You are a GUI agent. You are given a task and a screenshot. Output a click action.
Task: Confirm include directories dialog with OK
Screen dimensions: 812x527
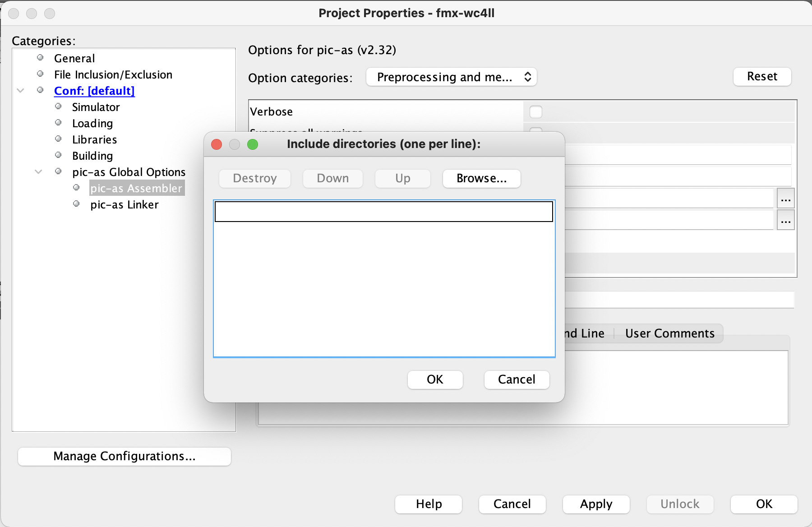(435, 379)
